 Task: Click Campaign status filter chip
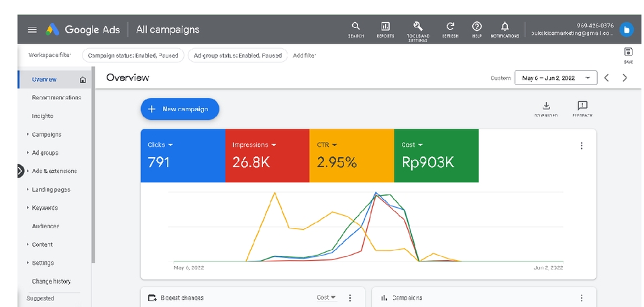pyautogui.click(x=133, y=56)
